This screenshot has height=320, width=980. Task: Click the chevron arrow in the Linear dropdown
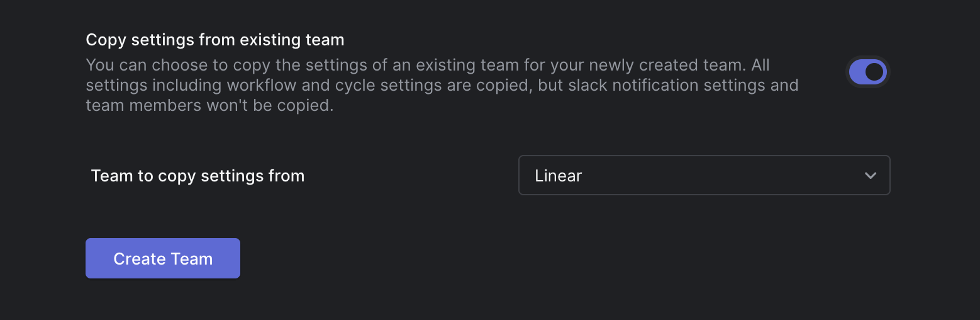tap(871, 176)
